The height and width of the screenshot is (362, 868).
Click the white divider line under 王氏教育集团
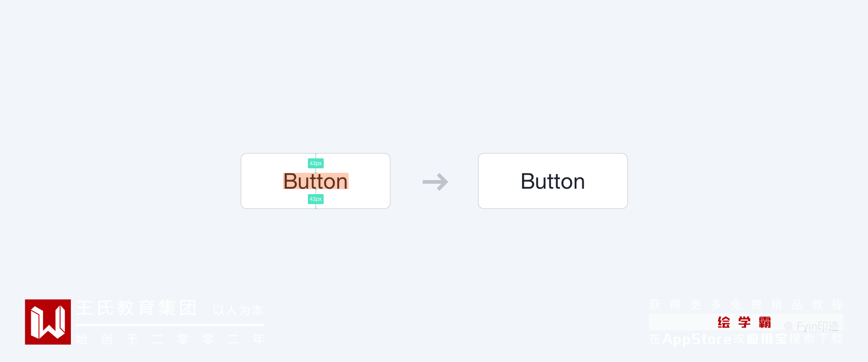(x=170, y=325)
